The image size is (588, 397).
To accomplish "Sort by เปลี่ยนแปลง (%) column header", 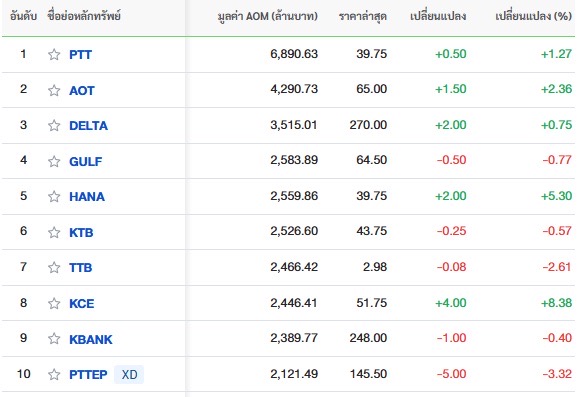I will 533,16.
